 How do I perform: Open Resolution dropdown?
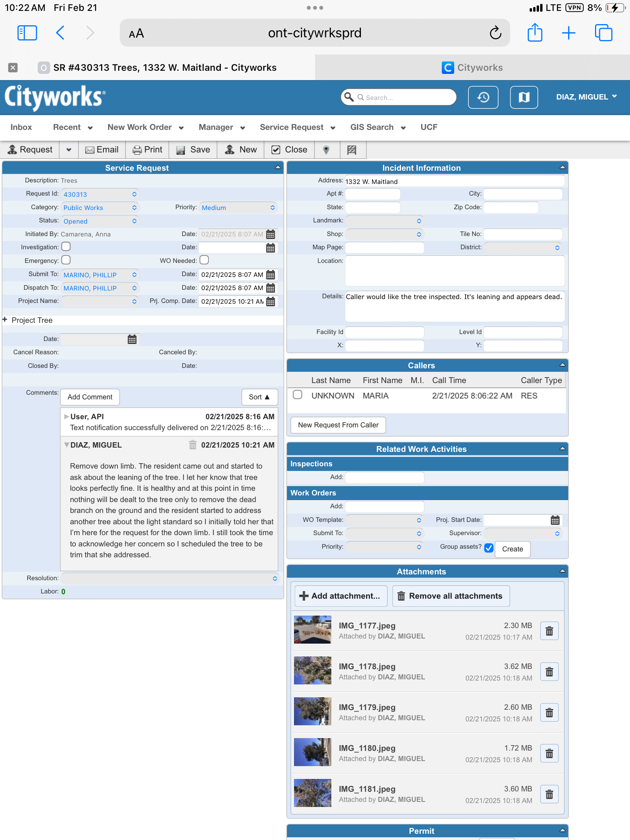(170, 578)
